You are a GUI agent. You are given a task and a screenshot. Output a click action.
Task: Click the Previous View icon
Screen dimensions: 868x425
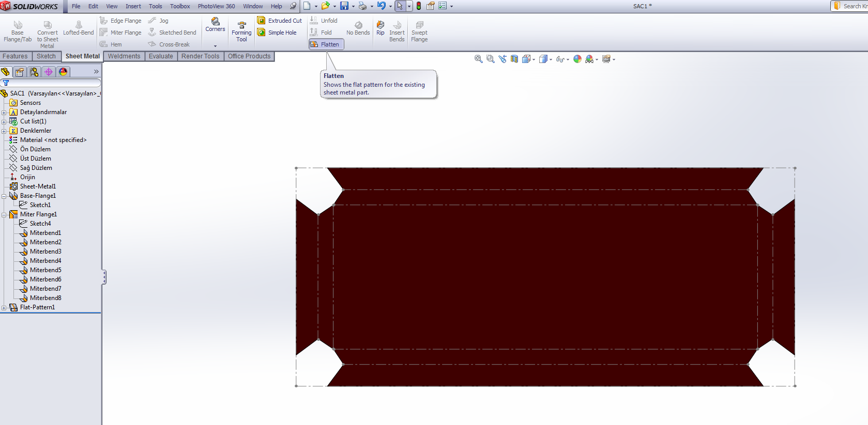click(502, 59)
